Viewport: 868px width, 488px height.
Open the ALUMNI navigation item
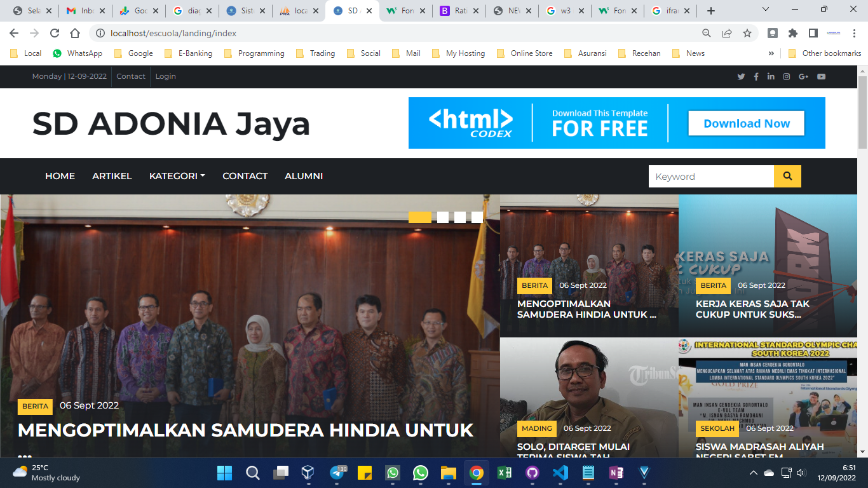304,176
